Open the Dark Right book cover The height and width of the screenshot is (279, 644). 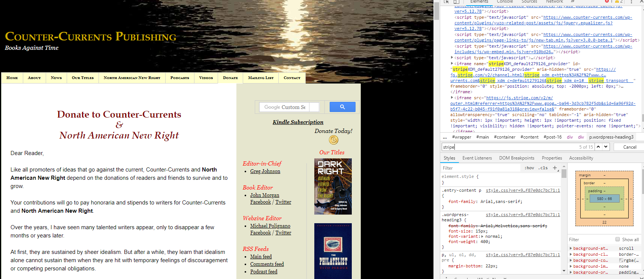333,186
